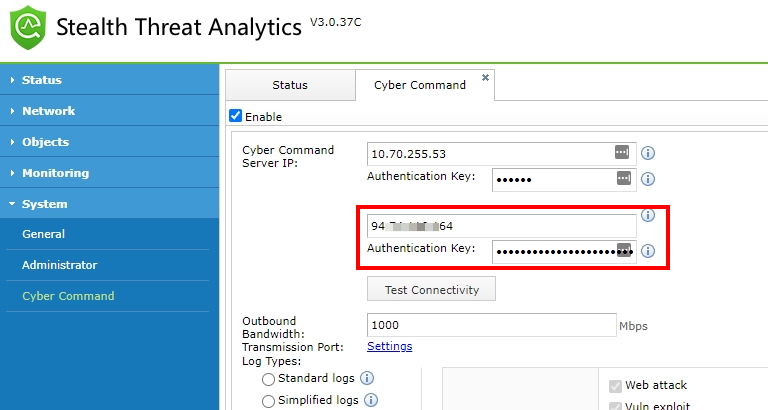The height and width of the screenshot is (410, 768).
Task: Click the Log Types label
Action: pyautogui.click(x=271, y=362)
